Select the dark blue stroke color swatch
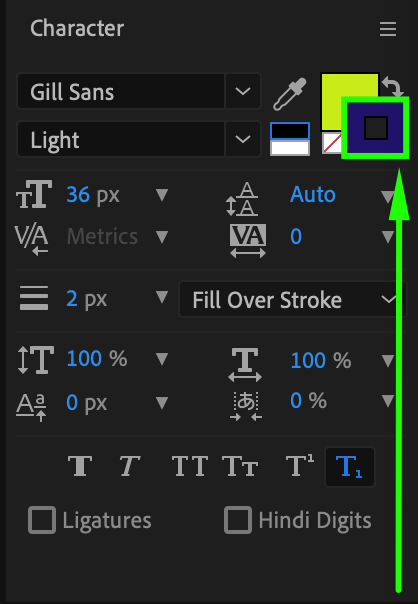This screenshot has width=418, height=604. [375, 128]
